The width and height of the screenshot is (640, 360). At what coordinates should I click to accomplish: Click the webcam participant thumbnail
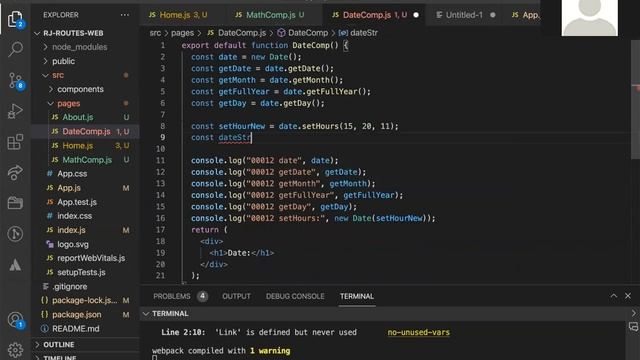[x=589, y=18]
